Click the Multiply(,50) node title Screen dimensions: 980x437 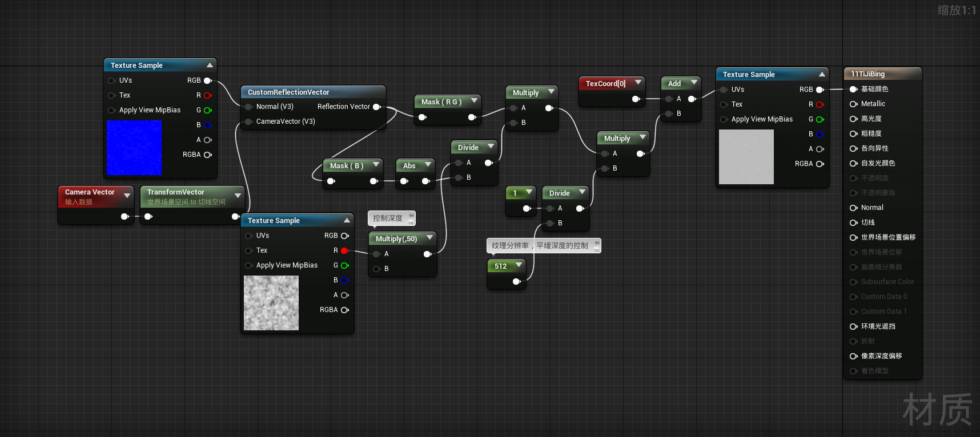coord(396,238)
